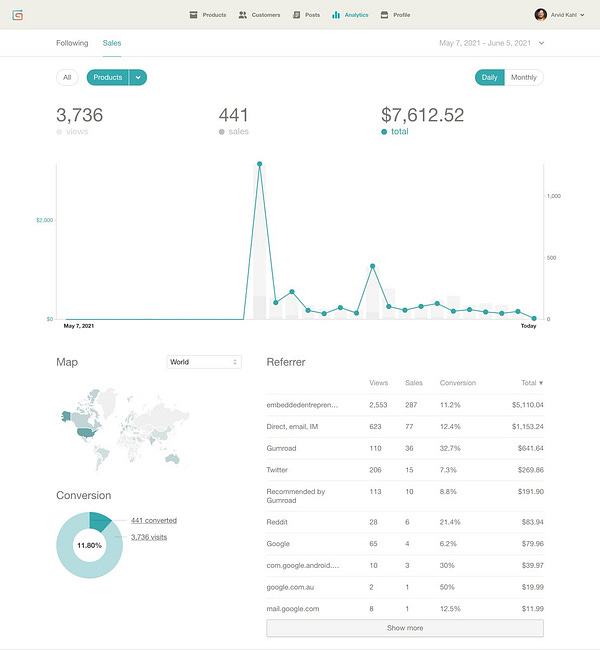Toggle the total series on chart
Screen dimensions: 600x650
click(x=395, y=131)
